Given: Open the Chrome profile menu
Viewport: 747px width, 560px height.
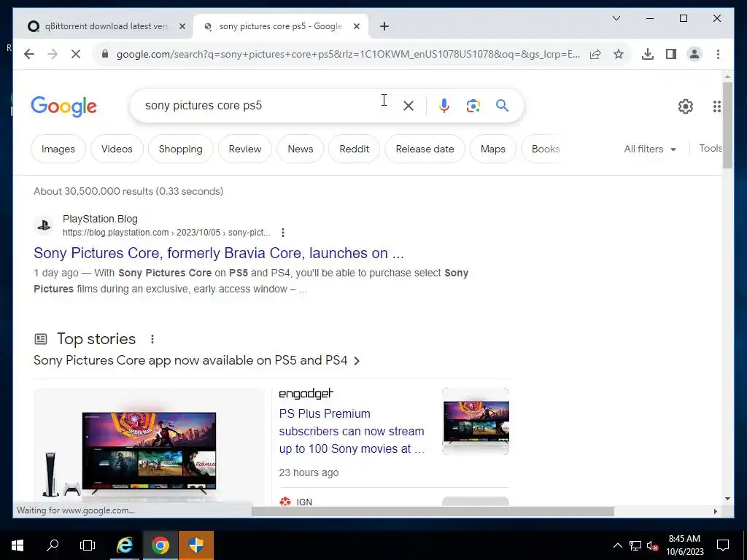Looking at the screenshot, I should (x=694, y=54).
